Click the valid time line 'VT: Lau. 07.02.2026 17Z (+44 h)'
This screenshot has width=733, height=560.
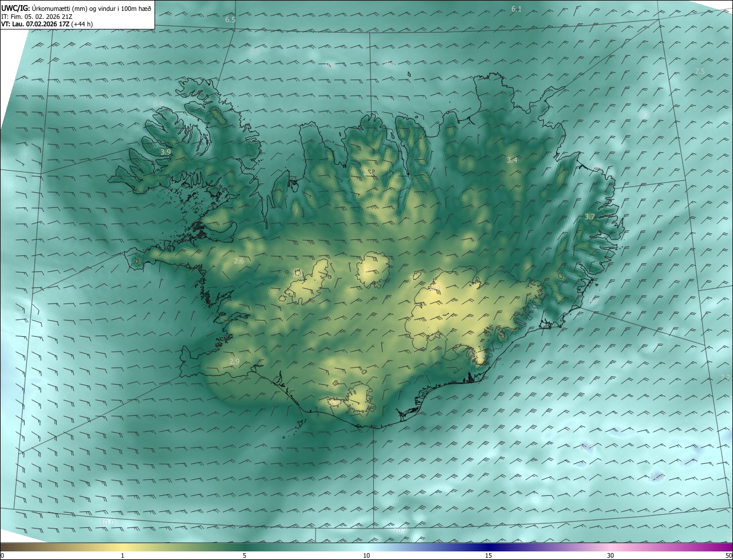pyautogui.click(x=47, y=24)
